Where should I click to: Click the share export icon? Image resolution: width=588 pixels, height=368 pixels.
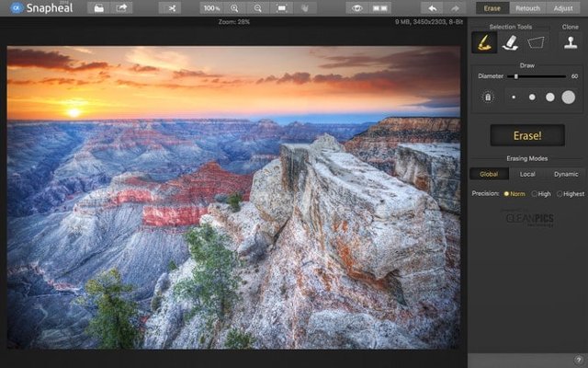click(121, 7)
